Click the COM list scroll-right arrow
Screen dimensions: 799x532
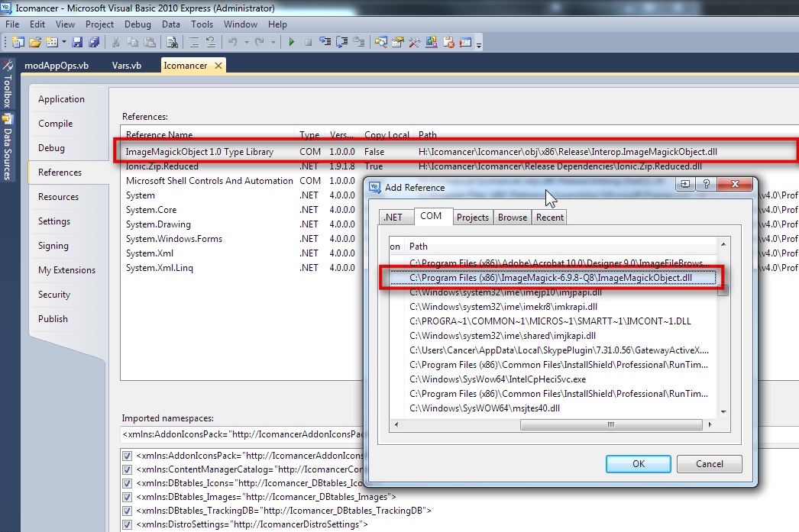(x=710, y=424)
